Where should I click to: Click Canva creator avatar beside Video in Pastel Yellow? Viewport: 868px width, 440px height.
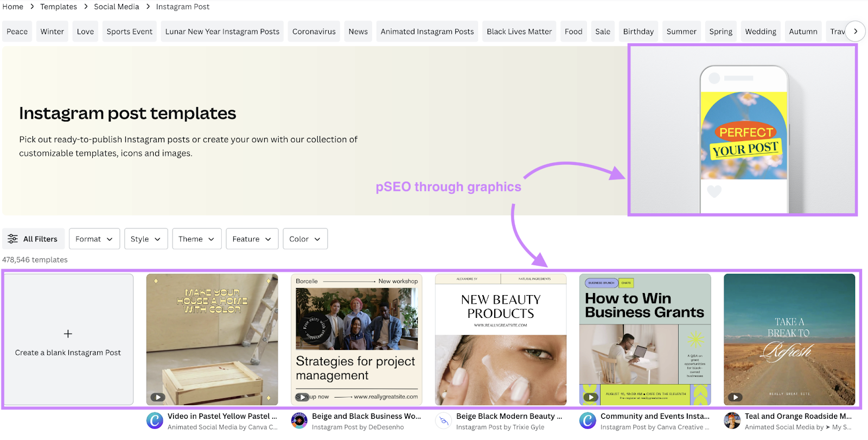pos(155,420)
